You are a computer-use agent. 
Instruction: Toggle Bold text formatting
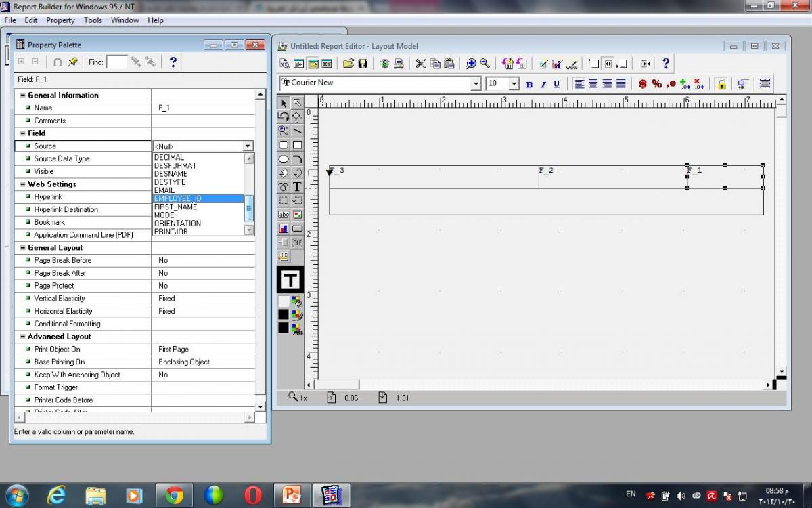(x=529, y=84)
